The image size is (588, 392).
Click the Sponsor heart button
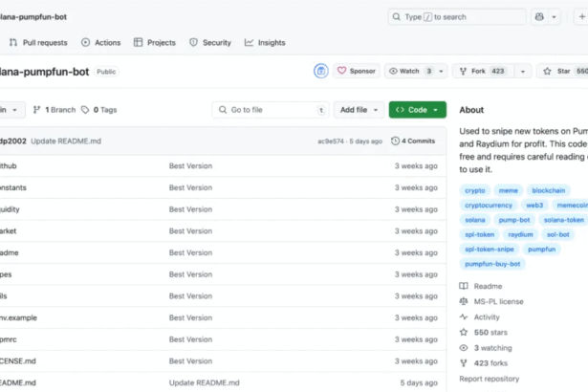[356, 71]
